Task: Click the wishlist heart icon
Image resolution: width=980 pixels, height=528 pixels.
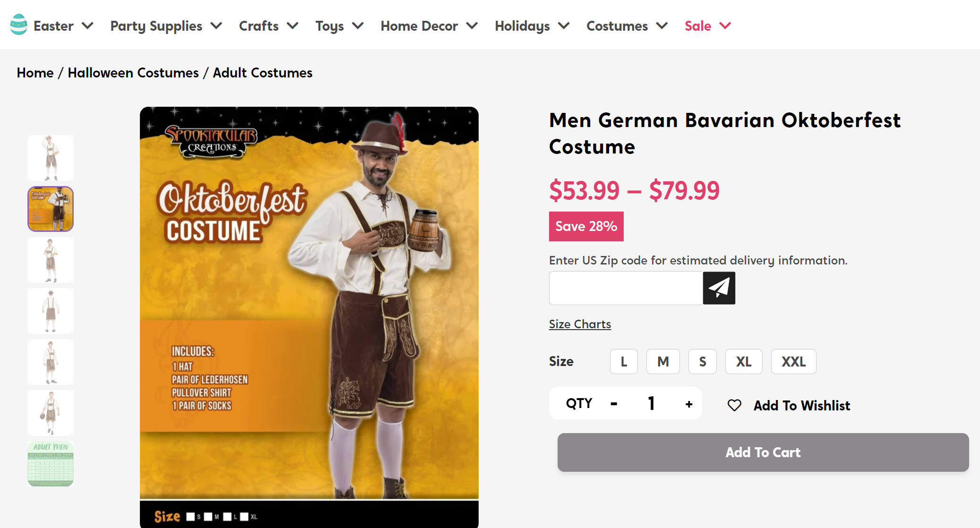Action: tap(734, 405)
